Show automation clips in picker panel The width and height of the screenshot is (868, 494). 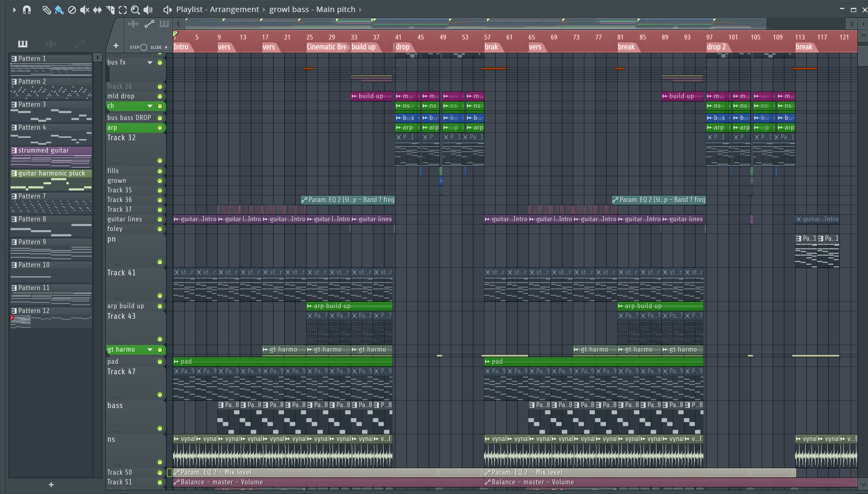pos(79,43)
